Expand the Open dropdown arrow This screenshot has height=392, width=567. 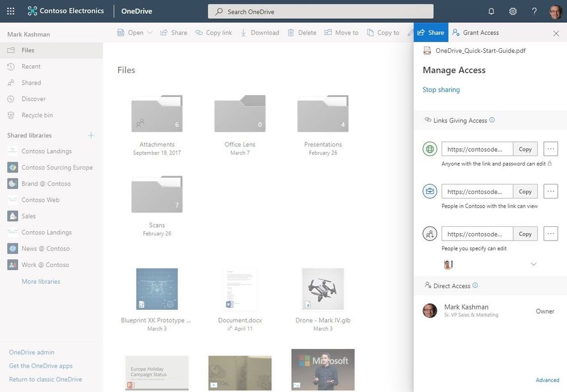click(150, 32)
